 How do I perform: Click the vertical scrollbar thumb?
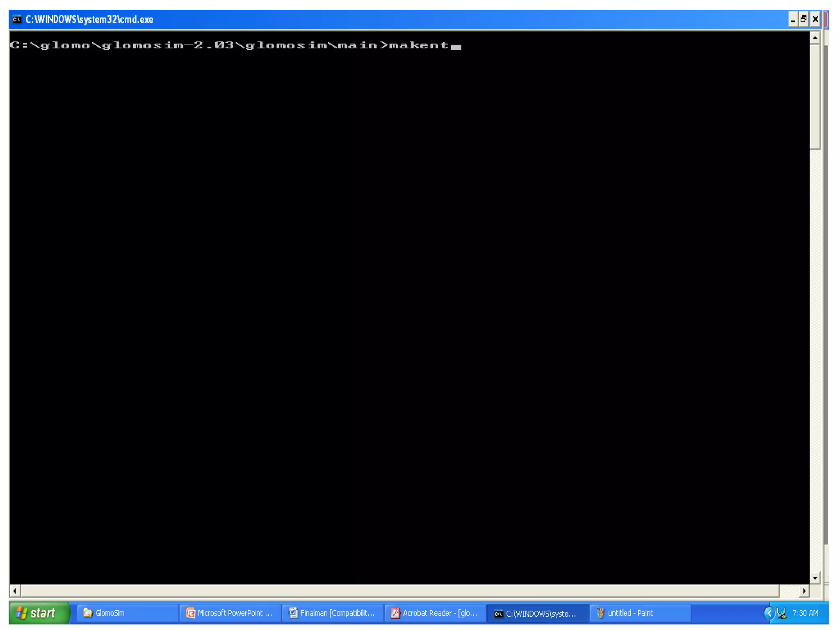pyautogui.click(x=815, y=96)
